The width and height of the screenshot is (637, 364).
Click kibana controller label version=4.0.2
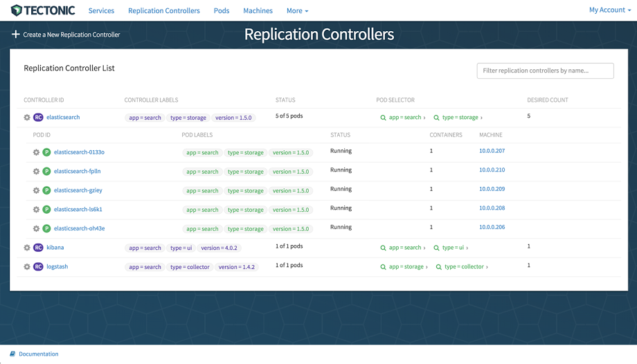(219, 248)
